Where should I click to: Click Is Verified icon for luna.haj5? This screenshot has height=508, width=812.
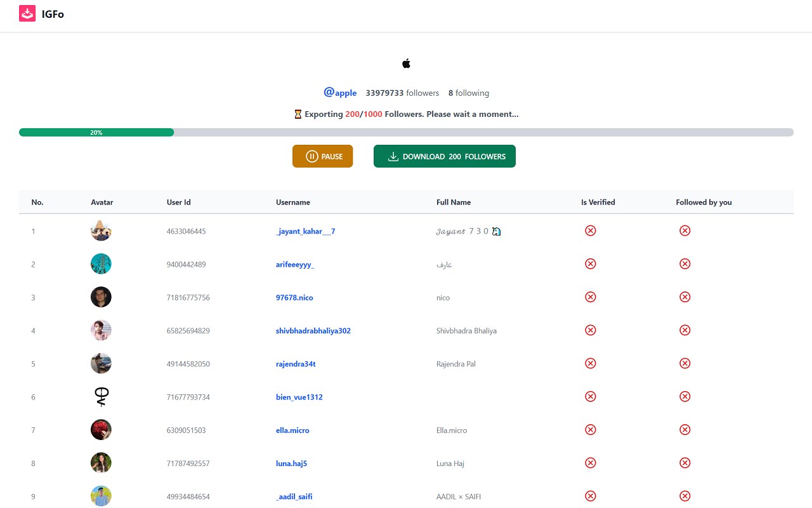click(591, 463)
